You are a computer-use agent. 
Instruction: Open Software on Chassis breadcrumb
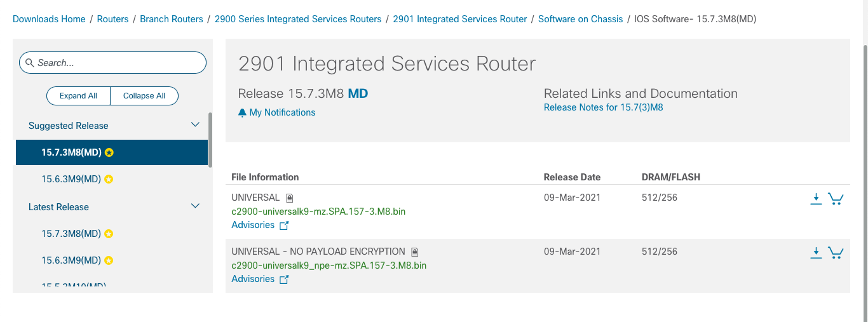581,19
